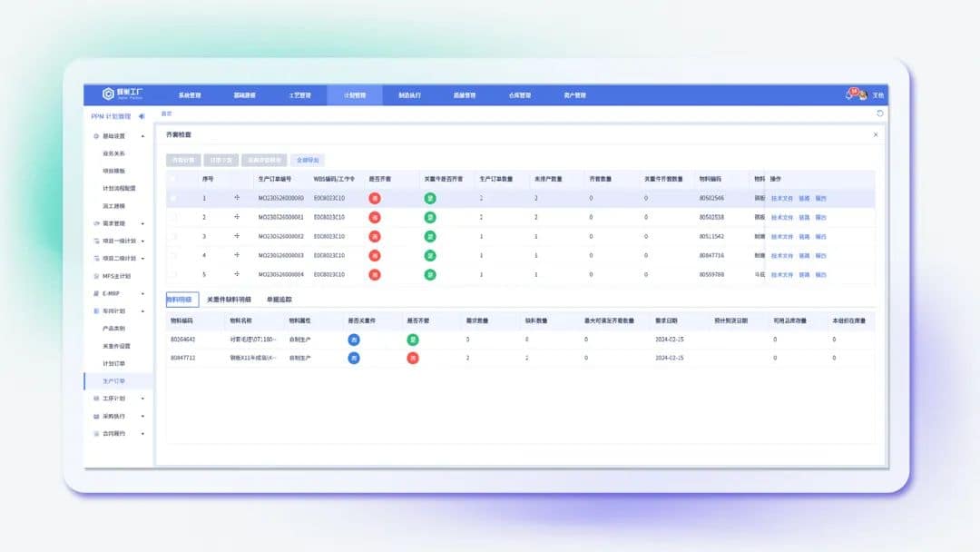Check the box for row 5 order MO230526000084

pyautogui.click(x=173, y=274)
